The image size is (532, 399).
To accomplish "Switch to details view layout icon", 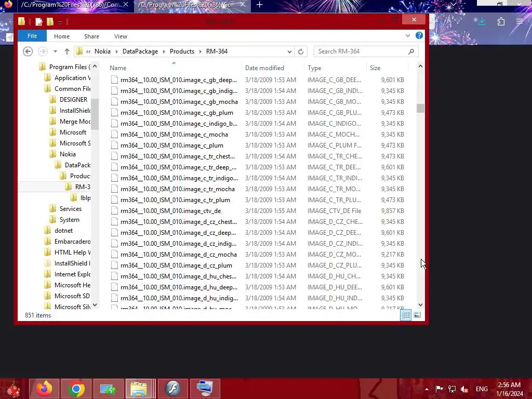I will [x=406, y=315].
